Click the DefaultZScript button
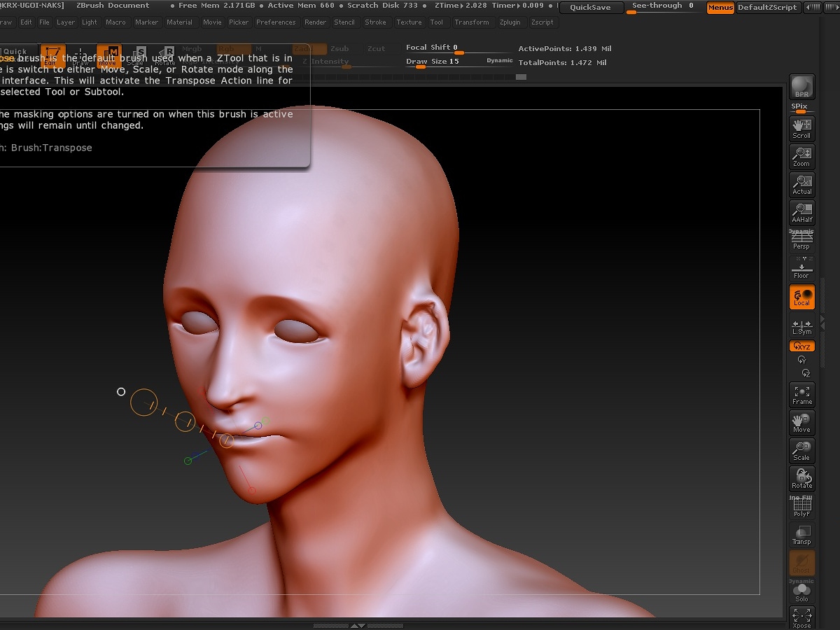The image size is (840, 630). (x=768, y=8)
